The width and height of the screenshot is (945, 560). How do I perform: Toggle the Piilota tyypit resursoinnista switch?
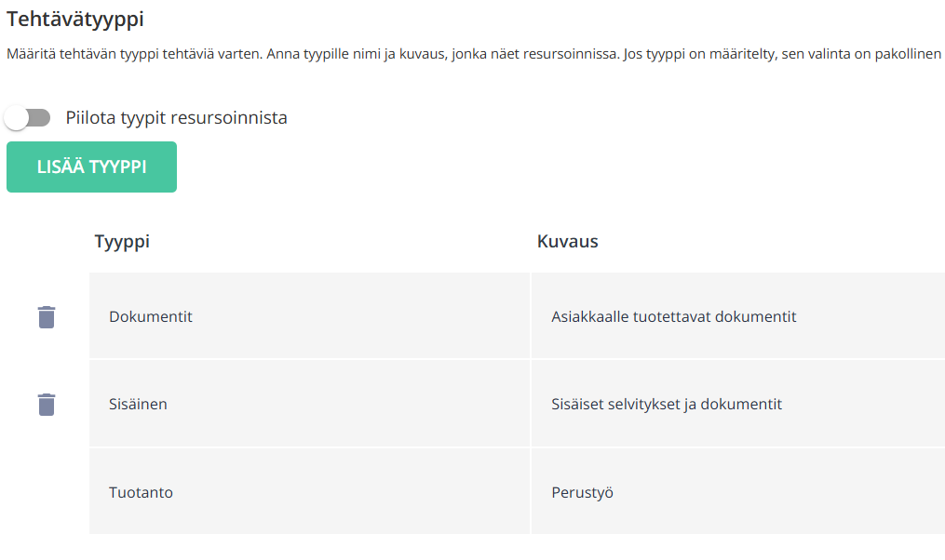[x=27, y=117]
